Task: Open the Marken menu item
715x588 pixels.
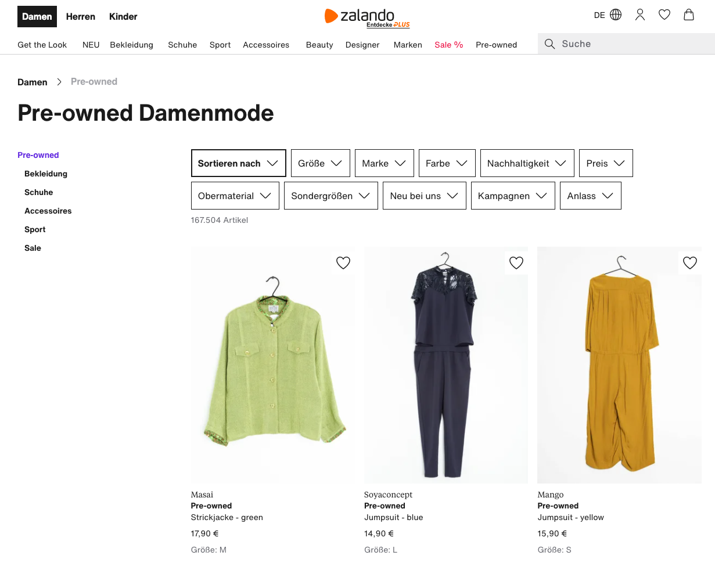Action: 408,45
